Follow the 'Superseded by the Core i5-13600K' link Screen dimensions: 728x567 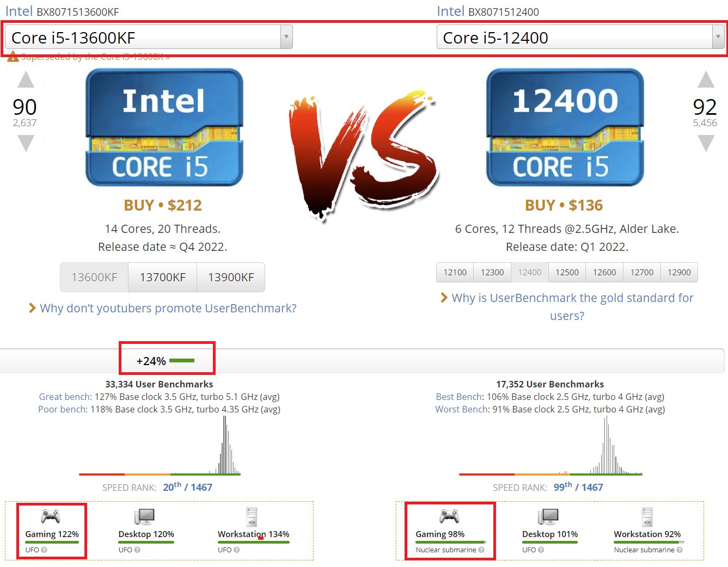point(95,57)
